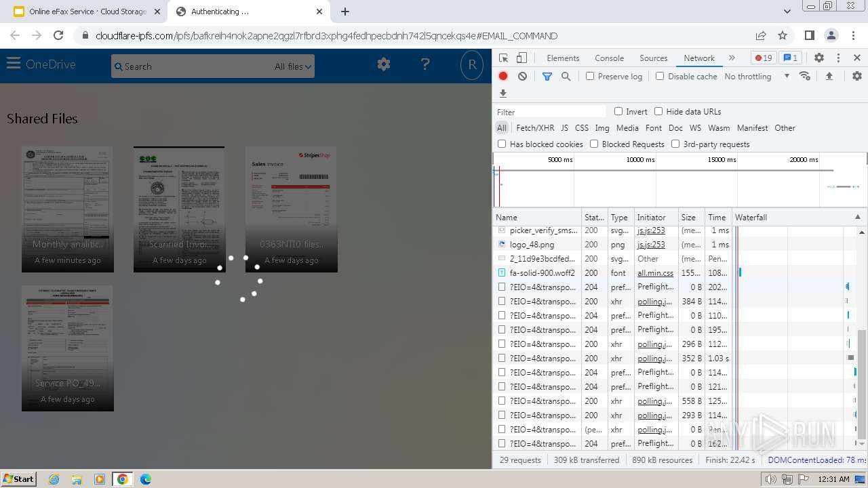Switch to the Console tab
The image size is (868, 488).
pyautogui.click(x=609, y=58)
